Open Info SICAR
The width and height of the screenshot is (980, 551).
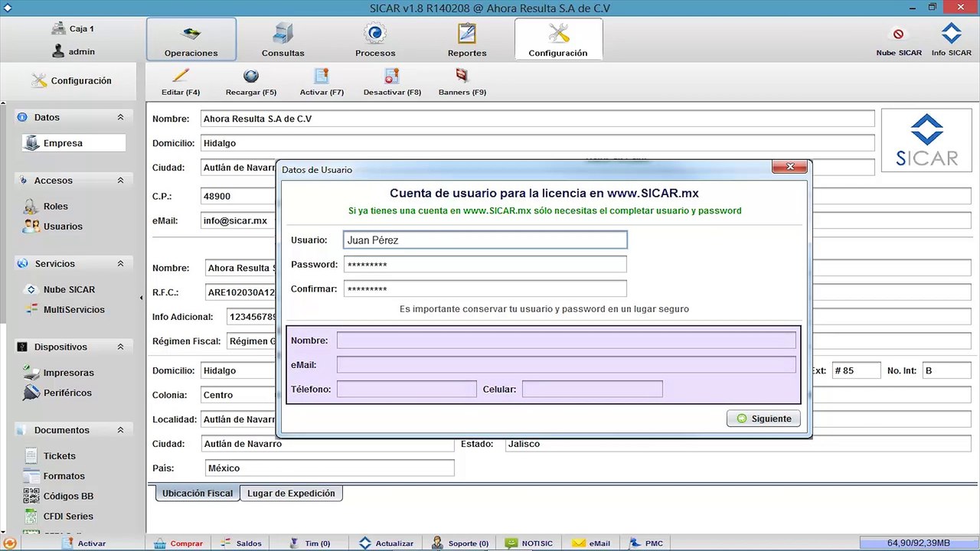click(951, 41)
